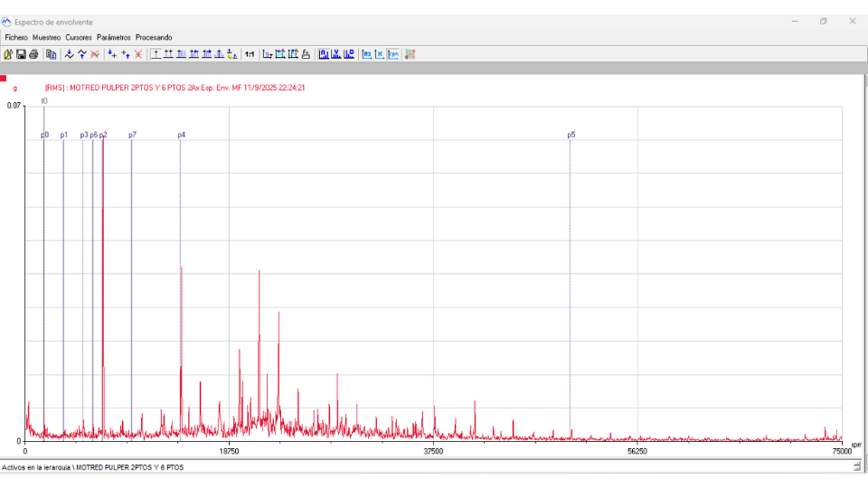Toggle the Hz frequency unit button
The image size is (868, 488).
pos(367,54)
